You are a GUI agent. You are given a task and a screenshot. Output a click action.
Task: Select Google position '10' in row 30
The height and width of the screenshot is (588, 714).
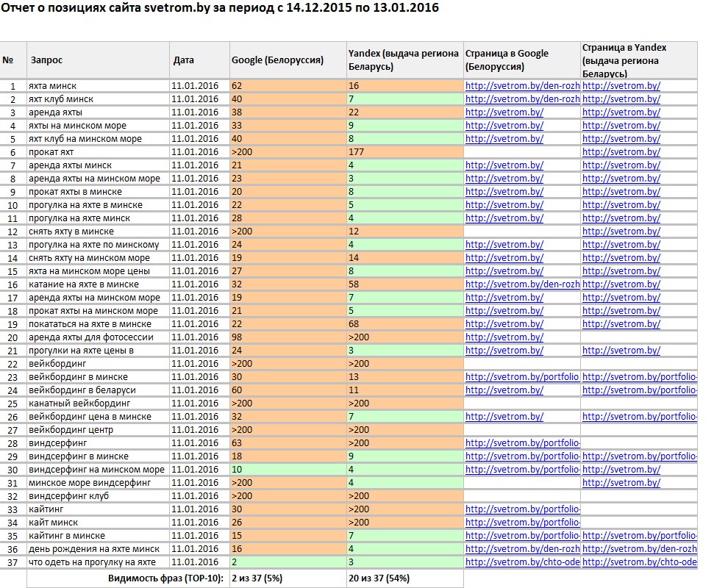[x=288, y=469]
